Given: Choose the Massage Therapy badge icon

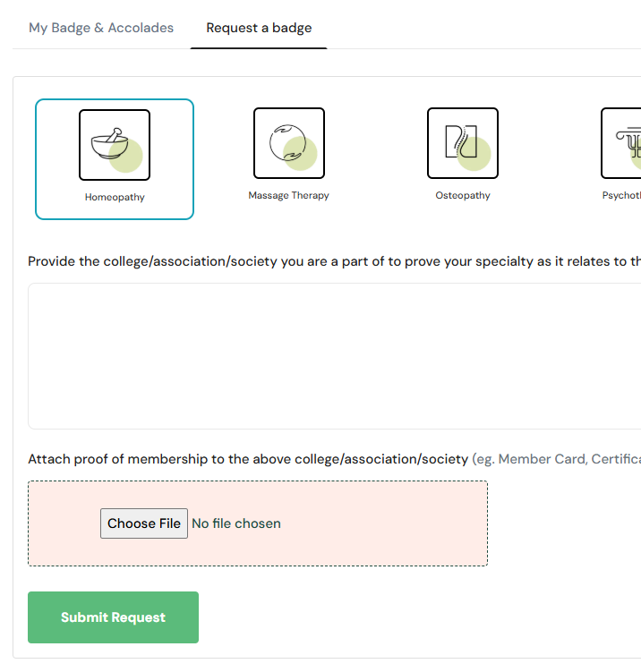Looking at the screenshot, I should [288, 143].
